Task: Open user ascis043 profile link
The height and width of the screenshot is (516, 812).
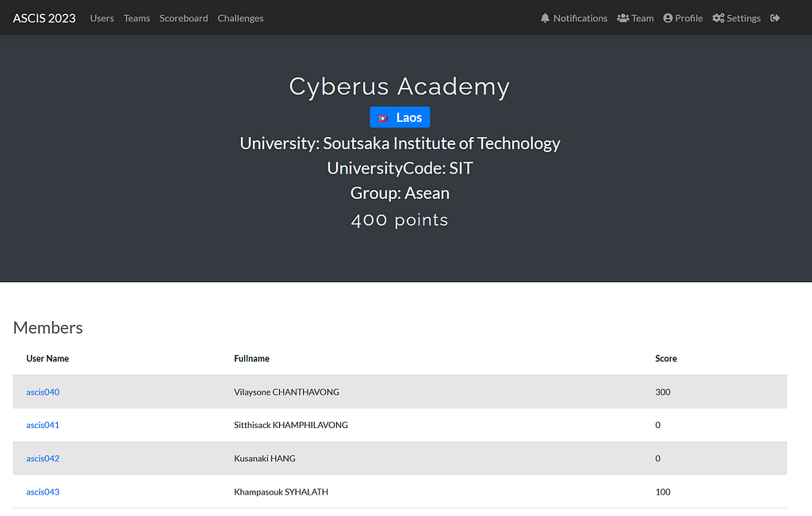Action: click(x=43, y=491)
